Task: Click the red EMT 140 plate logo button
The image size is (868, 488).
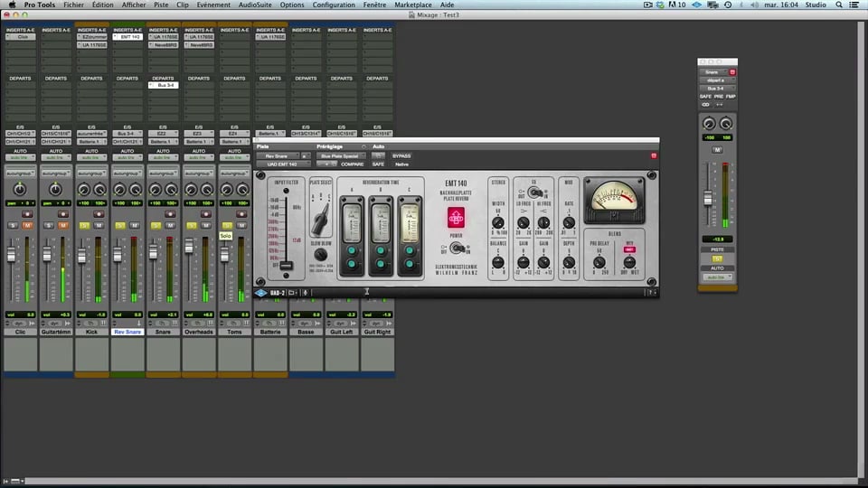Action: click(456, 218)
